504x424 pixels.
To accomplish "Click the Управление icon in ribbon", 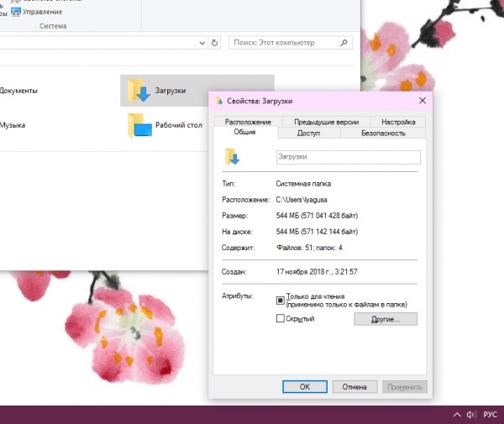I will [x=15, y=13].
